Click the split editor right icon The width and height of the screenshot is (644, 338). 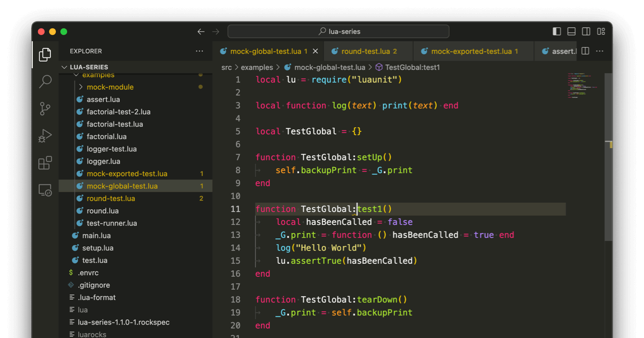pyautogui.click(x=586, y=51)
